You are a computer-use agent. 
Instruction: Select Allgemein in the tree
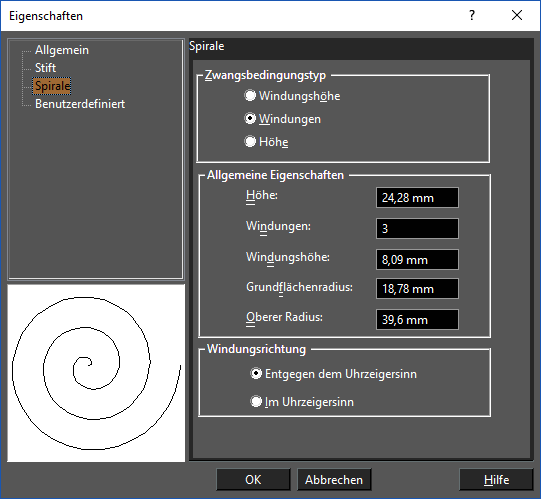(62, 50)
